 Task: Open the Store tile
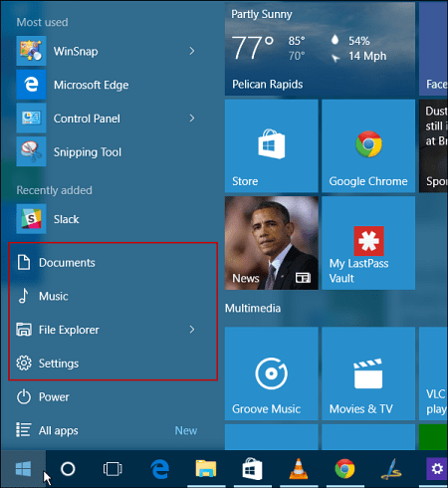point(272,145)
